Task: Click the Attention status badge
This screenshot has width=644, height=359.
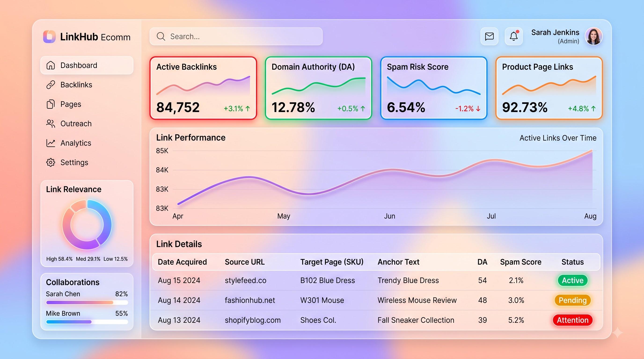Action: [x=572, y=320]
